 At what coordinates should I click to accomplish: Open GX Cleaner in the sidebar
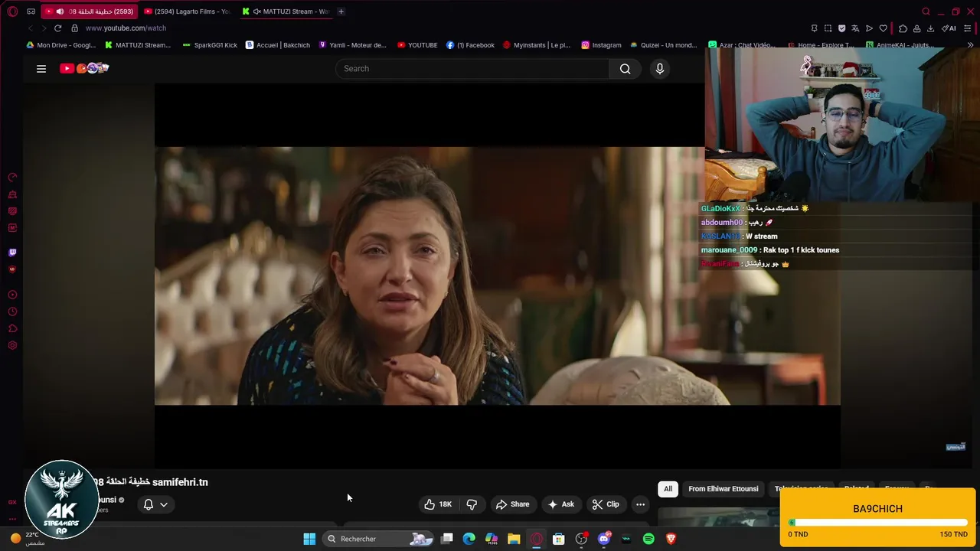pos(12,194)
